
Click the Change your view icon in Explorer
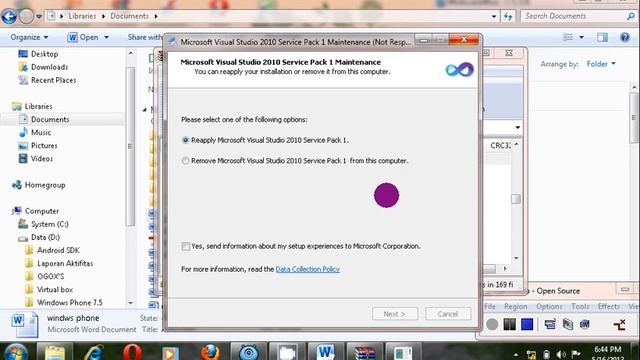click(568, 37)
